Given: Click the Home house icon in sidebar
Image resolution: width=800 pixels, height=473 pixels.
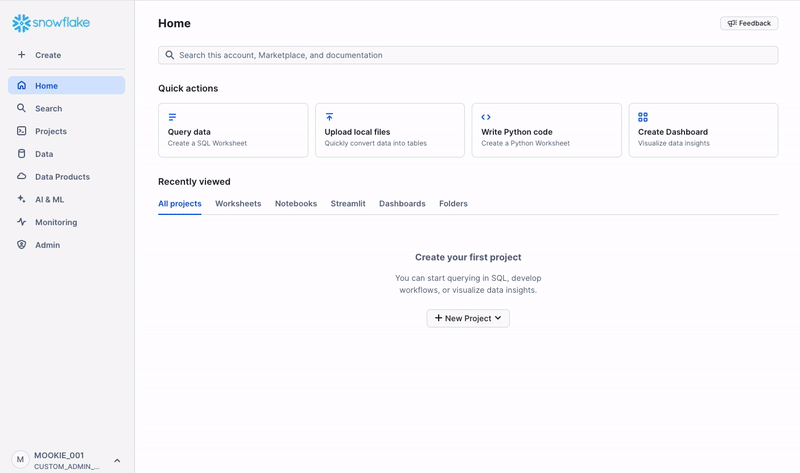Looking at the screenshot, I should tap(21, 85).
